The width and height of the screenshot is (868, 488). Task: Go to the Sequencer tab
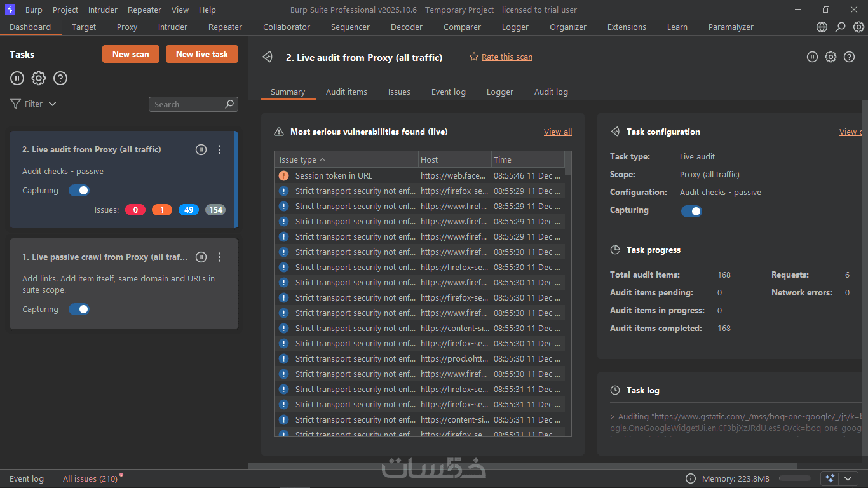tap(350, 27)
